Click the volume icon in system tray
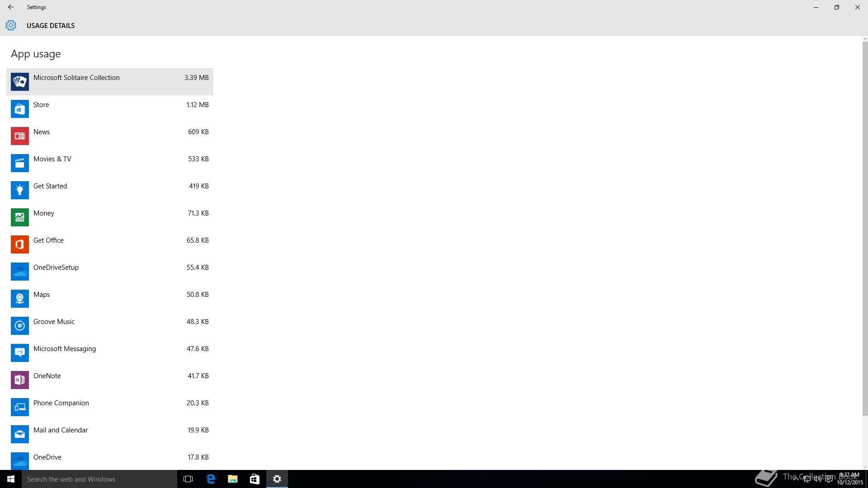The image size is (868, 488). tap(817, 479)
